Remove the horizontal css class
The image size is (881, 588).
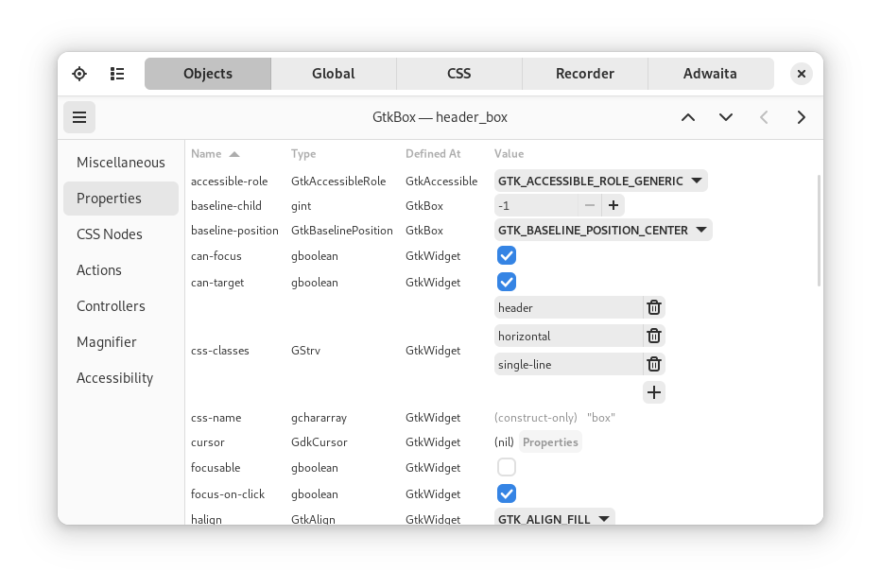[653, 336]
